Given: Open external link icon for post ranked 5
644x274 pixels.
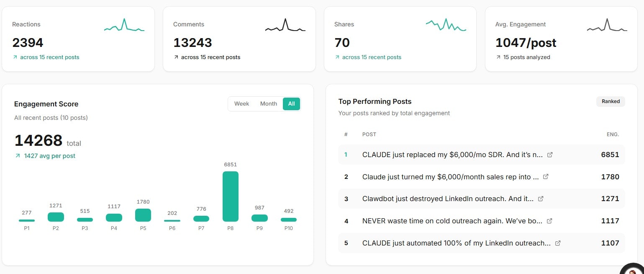Looking at the screenshot, I should coord(558,243).
